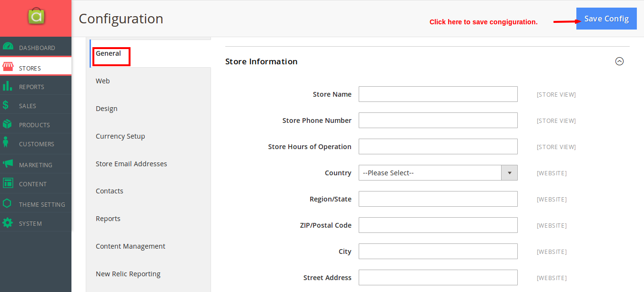The width and height of the screenshot is (644, 292).
Task: Click the Country dropdown arrow
Action: coord(509,173)
